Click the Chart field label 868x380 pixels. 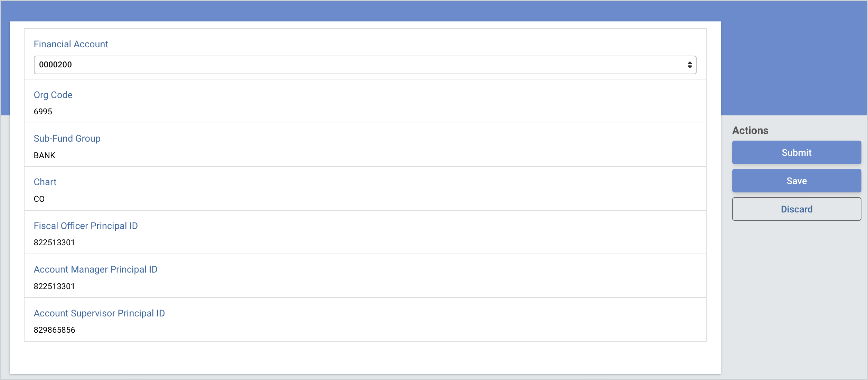45,182
